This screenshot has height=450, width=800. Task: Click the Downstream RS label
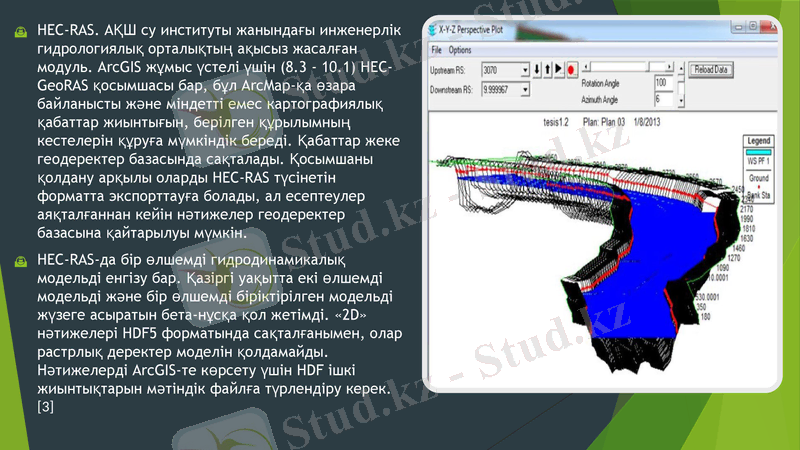[451, 90]
